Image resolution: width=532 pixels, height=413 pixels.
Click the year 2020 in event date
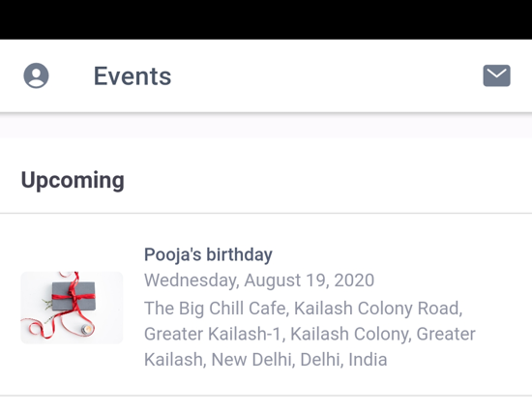coord(354,280)
